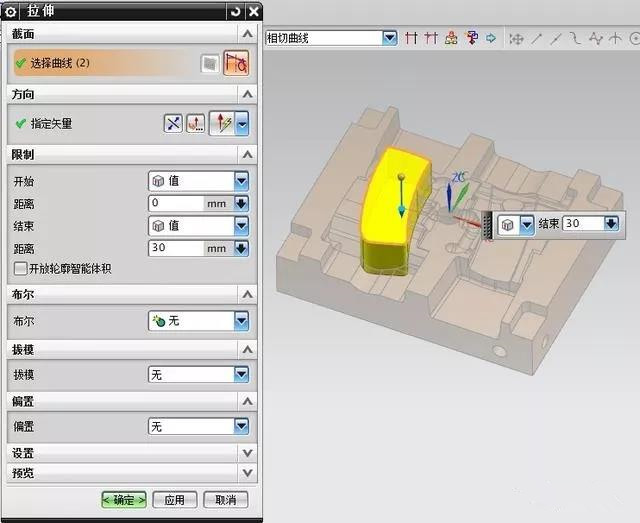Open the 布尔 dropdown set to 无
The image size is (640, 523).
coord(240,321)
